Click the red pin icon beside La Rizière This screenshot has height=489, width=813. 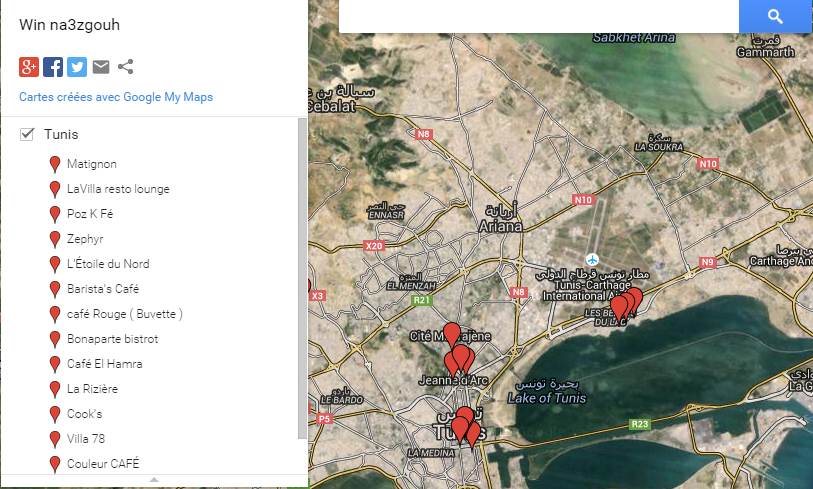[x=55, y=389]
